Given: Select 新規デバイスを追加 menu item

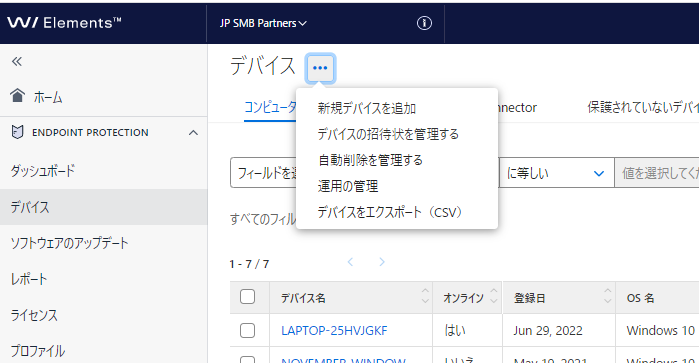Looking at the screenshot, I should (x=367, y=108).
